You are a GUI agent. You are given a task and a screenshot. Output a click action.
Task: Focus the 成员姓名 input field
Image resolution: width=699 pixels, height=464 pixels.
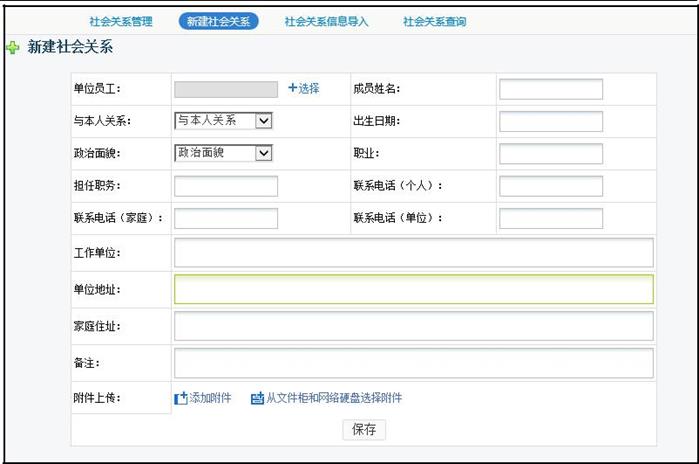pyautogui.click(x=551, y=89)
